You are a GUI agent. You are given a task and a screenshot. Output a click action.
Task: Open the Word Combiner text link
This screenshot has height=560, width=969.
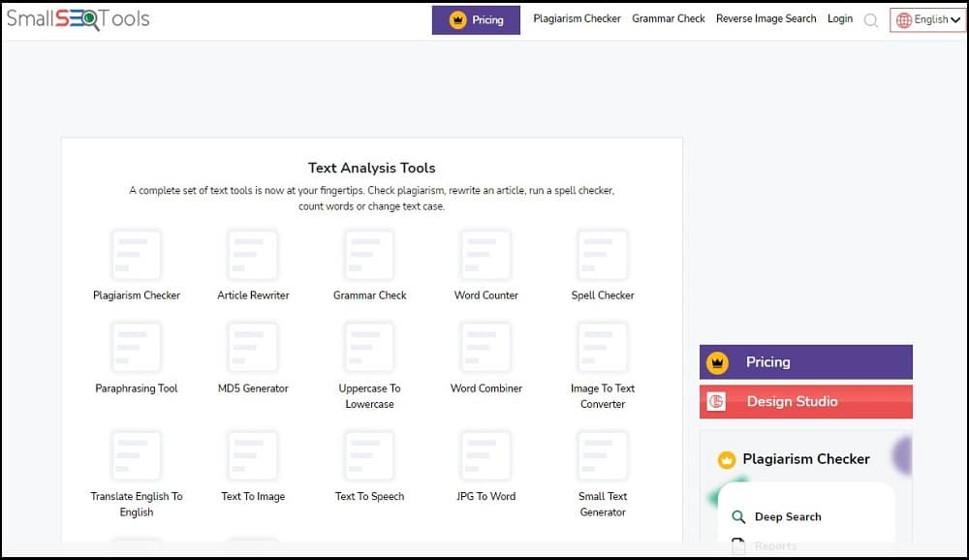(x=486, y=389)
